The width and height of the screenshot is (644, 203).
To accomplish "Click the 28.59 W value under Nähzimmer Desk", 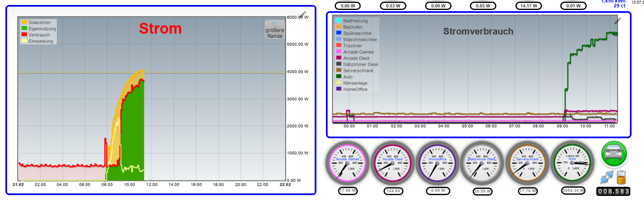I will coord(482,191).
